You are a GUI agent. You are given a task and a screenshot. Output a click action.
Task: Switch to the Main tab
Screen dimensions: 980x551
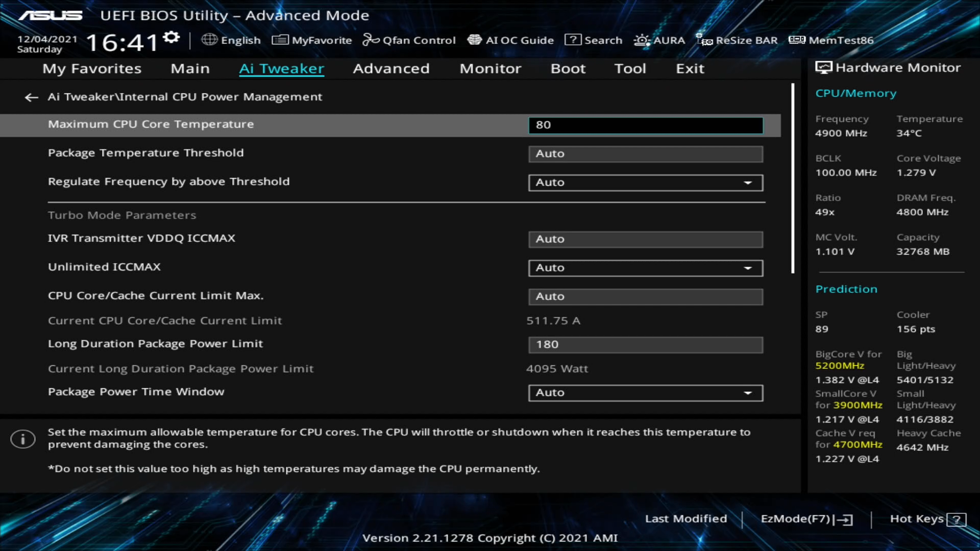[x=190, y=68]
